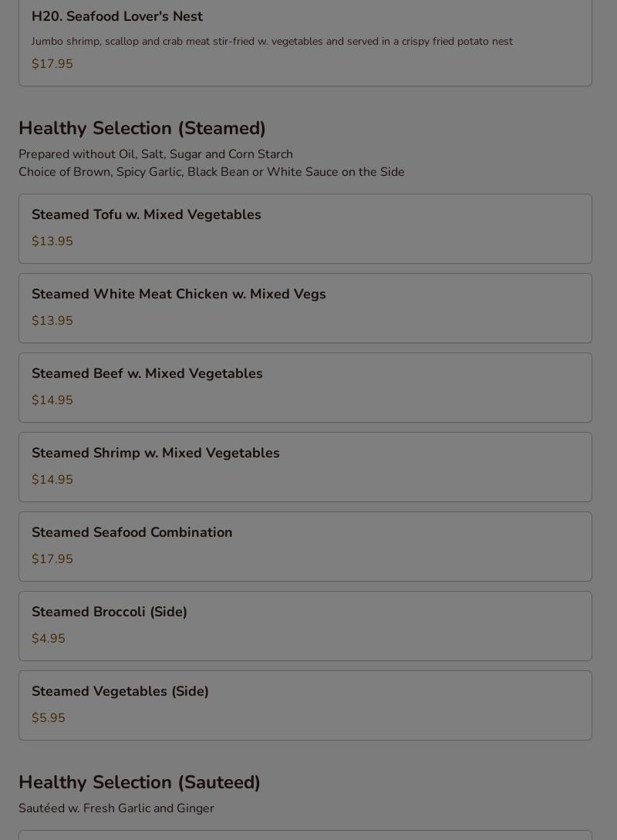Image resolution: width=617 pixels, height=840 pixels.
Task: Click the $13.95 price under Steamed Chicken
Action: pyautogui.click(x=52, y=320)
